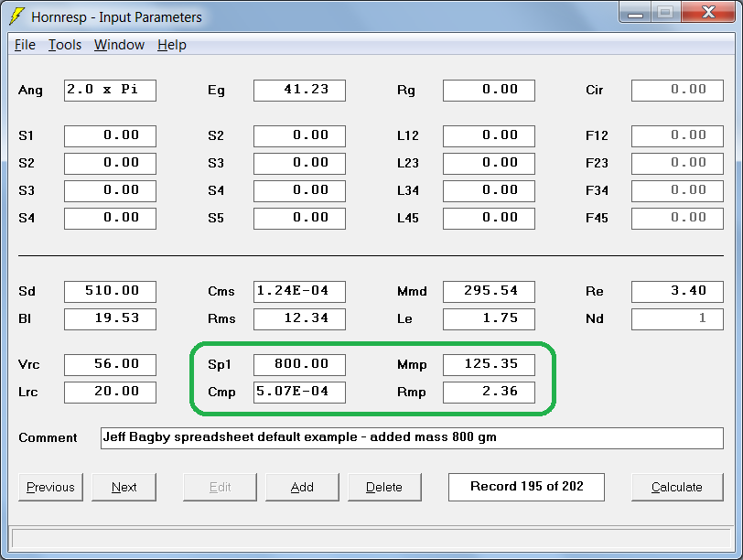Select the Bl field showing 19.53

(x=111, y=318)
